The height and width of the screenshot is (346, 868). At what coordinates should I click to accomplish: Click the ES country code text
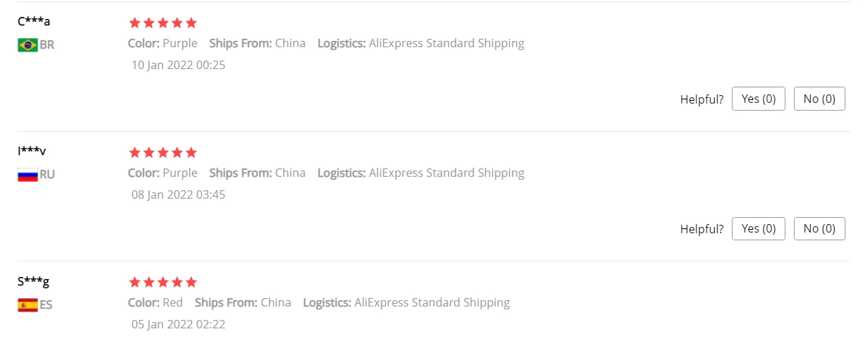(46, 305)
